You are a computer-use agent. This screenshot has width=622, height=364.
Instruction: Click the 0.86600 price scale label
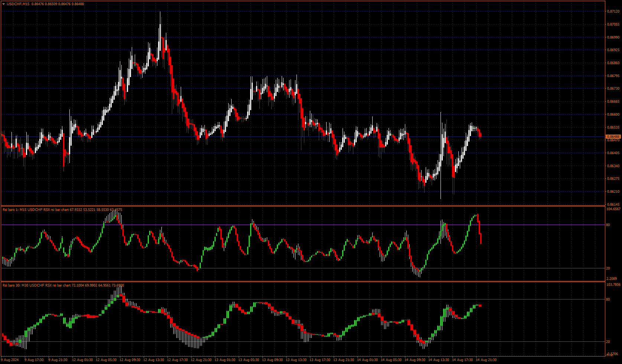point(613,115)
